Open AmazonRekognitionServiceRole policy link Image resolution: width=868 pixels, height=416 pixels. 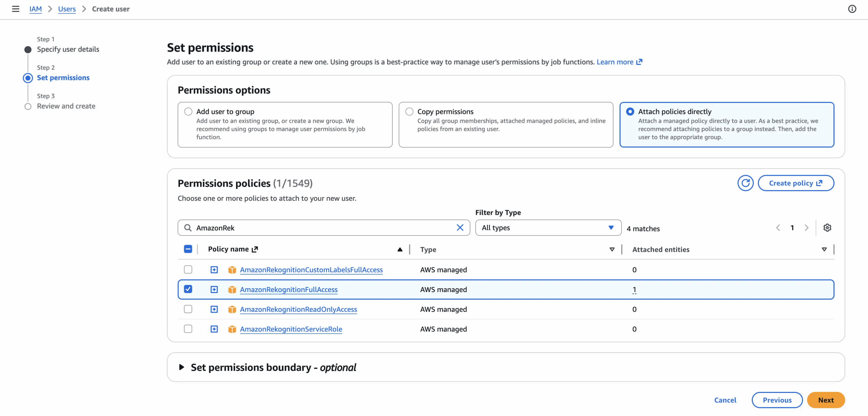[291, 329]
